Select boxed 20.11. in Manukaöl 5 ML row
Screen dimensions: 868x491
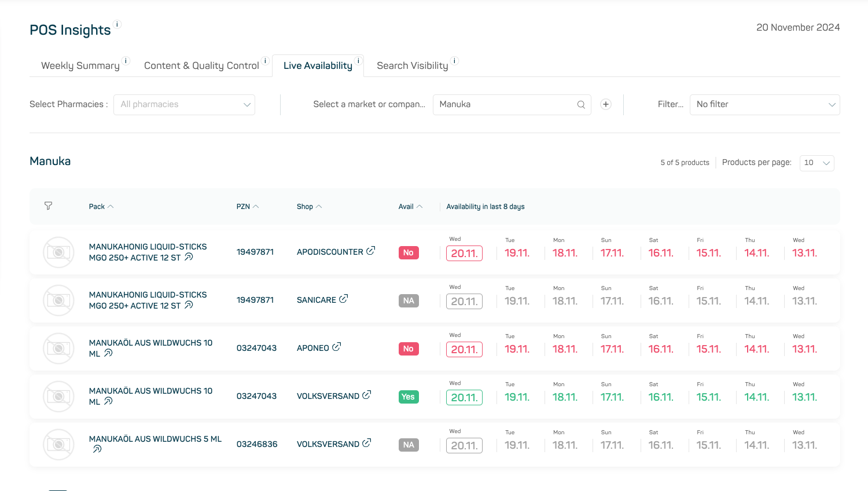464,446
